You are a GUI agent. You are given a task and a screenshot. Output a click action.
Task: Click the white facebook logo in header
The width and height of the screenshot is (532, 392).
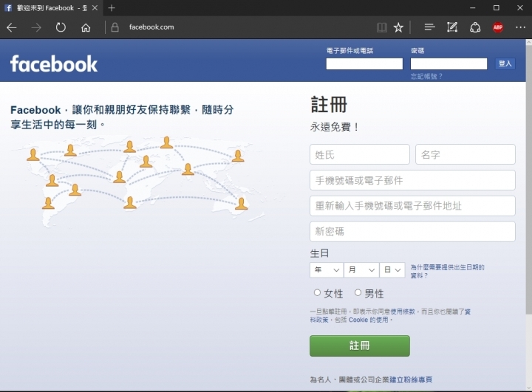pos(54,63)
